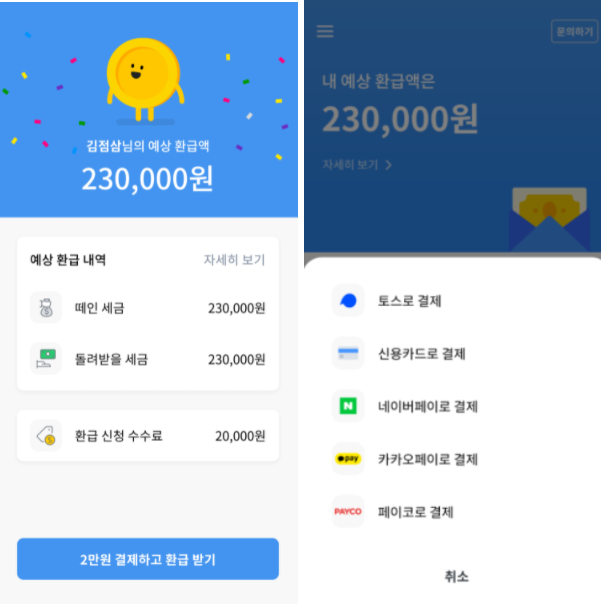Click 2만원 결제하고 환급 받기 button
The height and width of the screenshot is (615, 601).
[x=148, y=559]
